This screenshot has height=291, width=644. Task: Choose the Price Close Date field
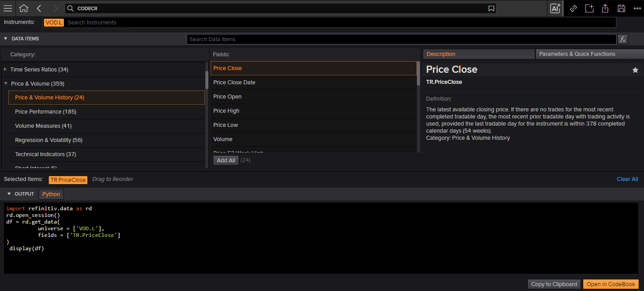coord(314,83)
